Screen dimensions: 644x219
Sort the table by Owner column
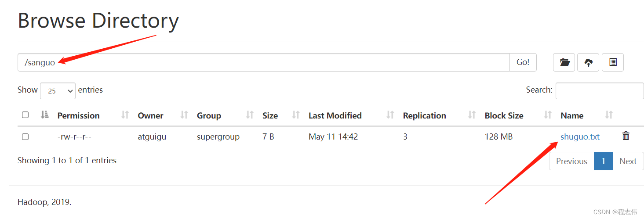click(x=150, y=115)
